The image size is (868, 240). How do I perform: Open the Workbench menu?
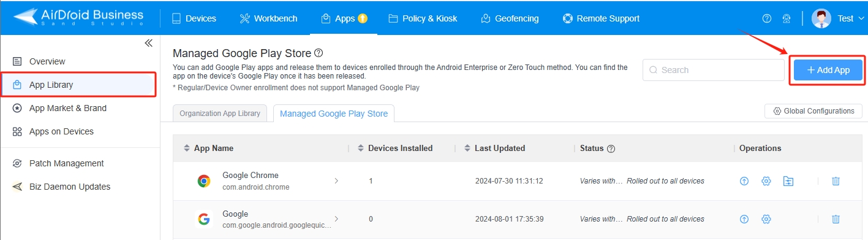pyautogui.click(x=268, y=18)
